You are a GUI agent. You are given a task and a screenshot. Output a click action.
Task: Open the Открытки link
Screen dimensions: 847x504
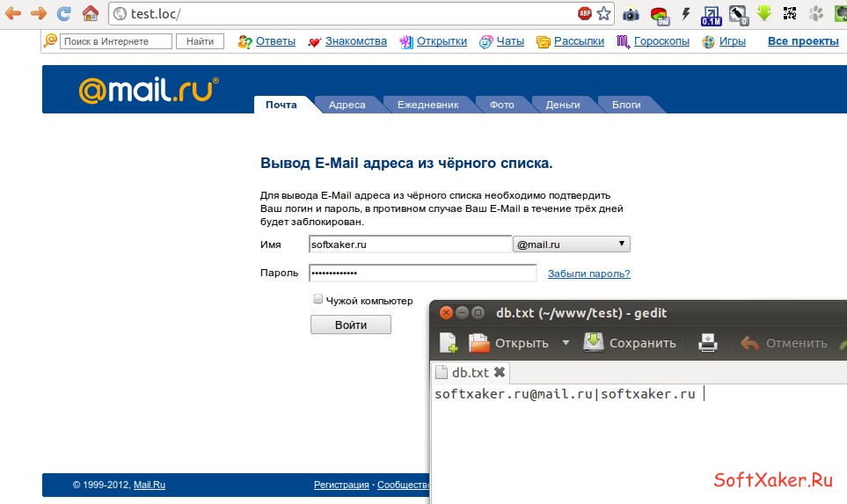(x=442, y=41)
